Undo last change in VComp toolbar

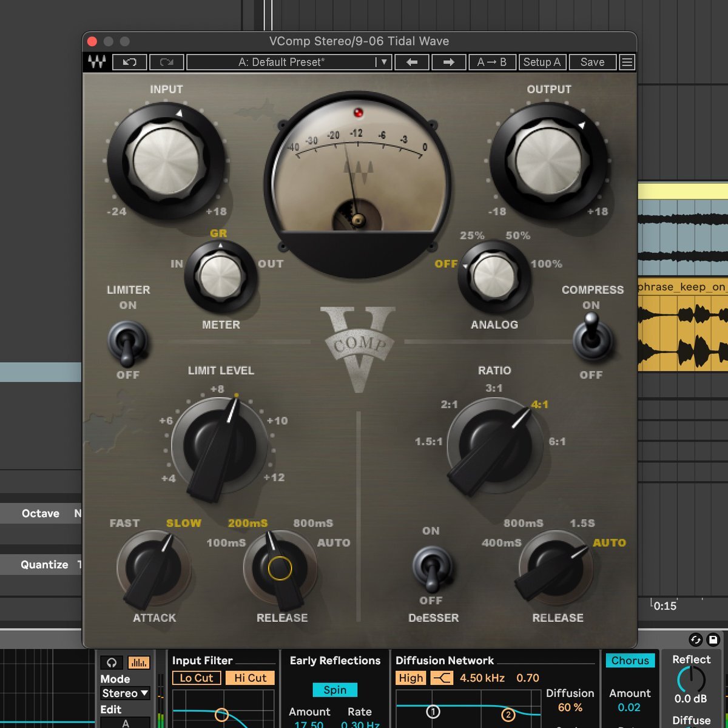point(129,62)
